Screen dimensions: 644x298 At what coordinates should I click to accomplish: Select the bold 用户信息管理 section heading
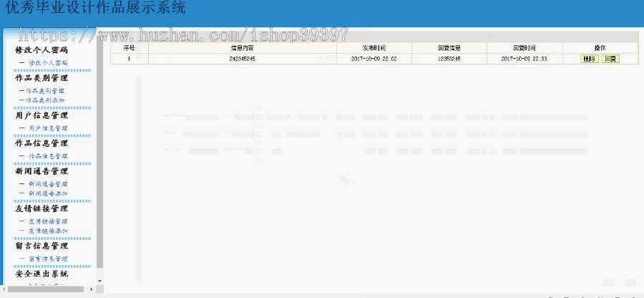point(42,115)
